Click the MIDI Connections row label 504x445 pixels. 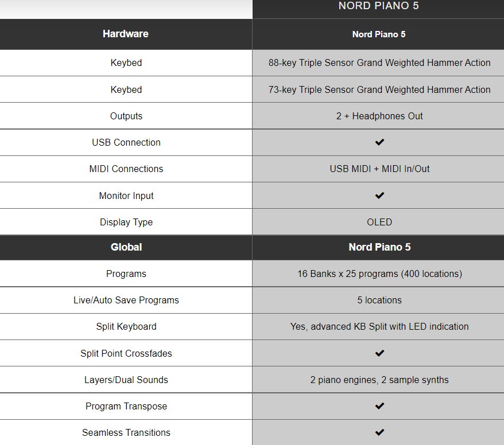pyautogui.click(x=126, y=169)
